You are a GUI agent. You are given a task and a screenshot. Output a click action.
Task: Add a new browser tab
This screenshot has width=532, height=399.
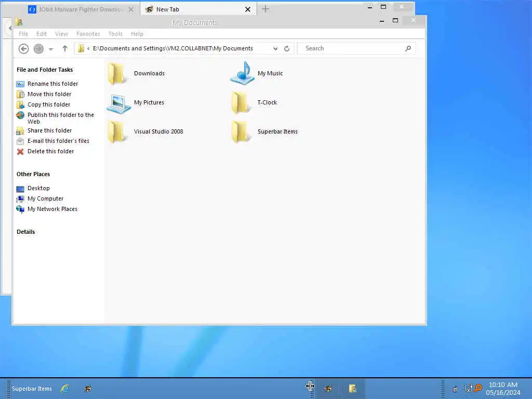[265, 9]
